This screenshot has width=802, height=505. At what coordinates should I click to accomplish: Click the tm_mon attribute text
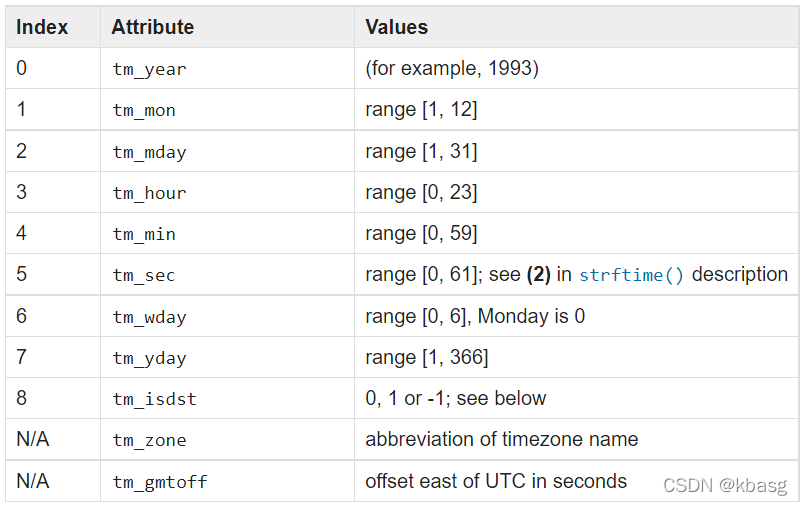[144, 110]
